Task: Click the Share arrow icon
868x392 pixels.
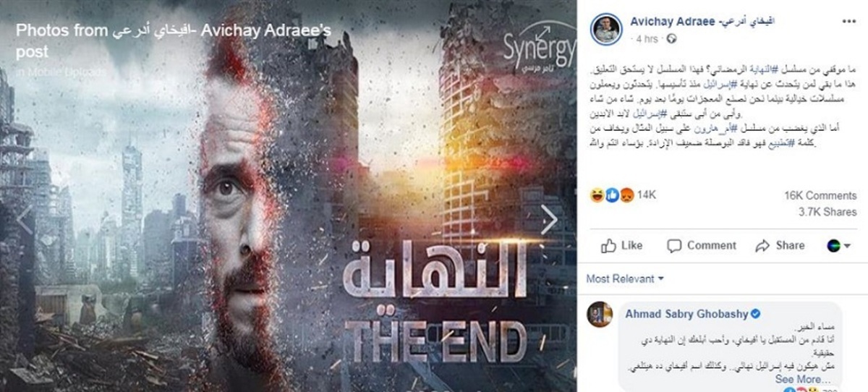Action: click(762, 246)
